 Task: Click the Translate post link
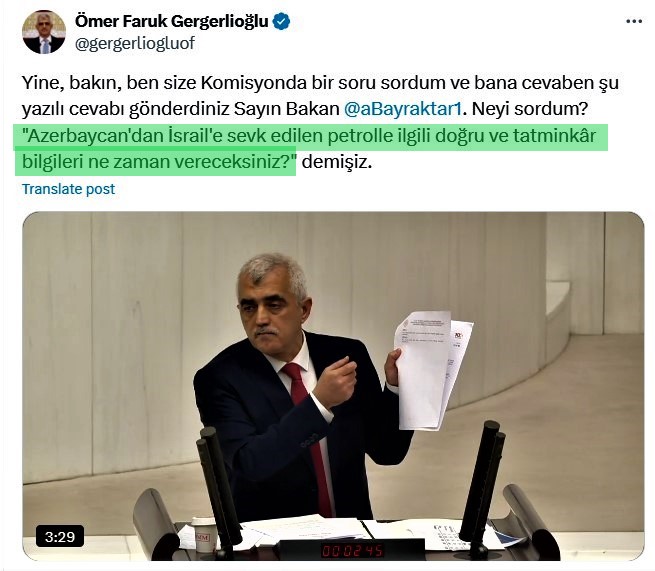click(x=69, y=189)
